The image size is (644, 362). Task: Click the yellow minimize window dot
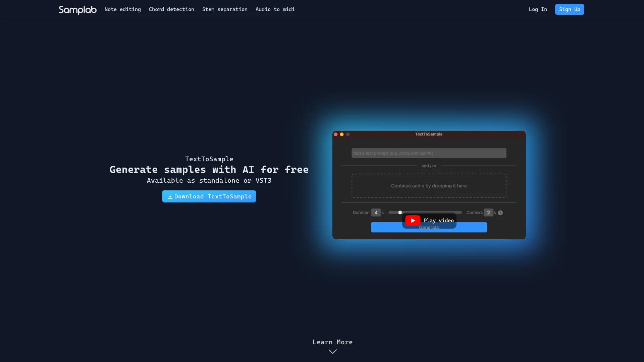342,134
